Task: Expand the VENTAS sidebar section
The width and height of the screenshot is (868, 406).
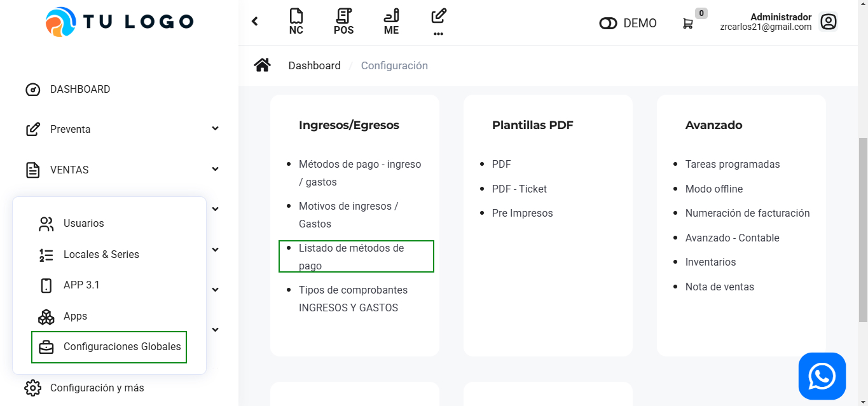Action: coord(215,170)
